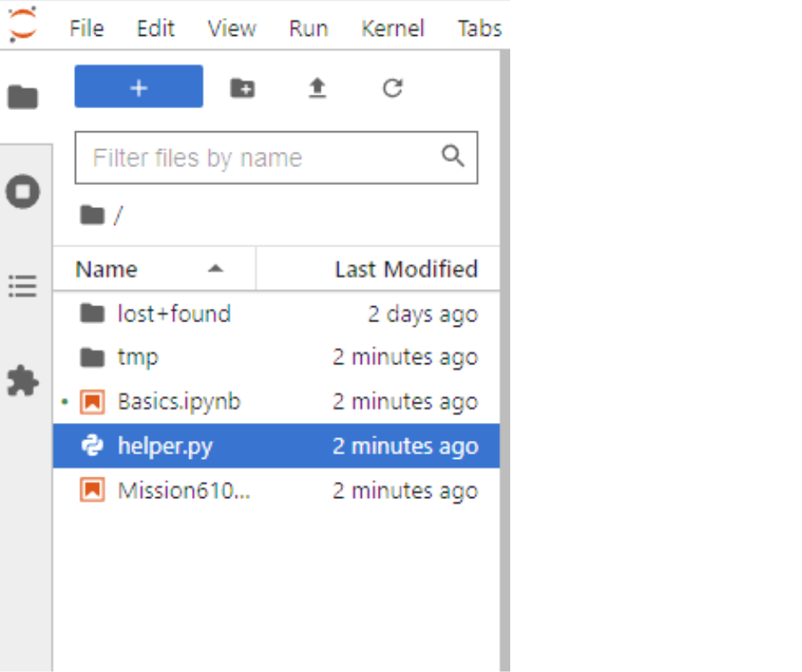
Task: Select the Basics.ipynb notebook
Action: [179, 402]
